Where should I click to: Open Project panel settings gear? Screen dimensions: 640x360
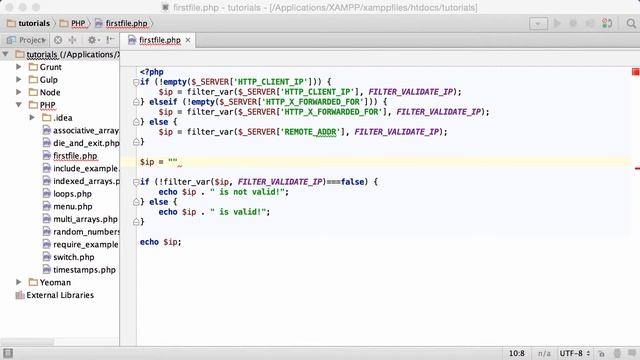click(x=93, y=40)
